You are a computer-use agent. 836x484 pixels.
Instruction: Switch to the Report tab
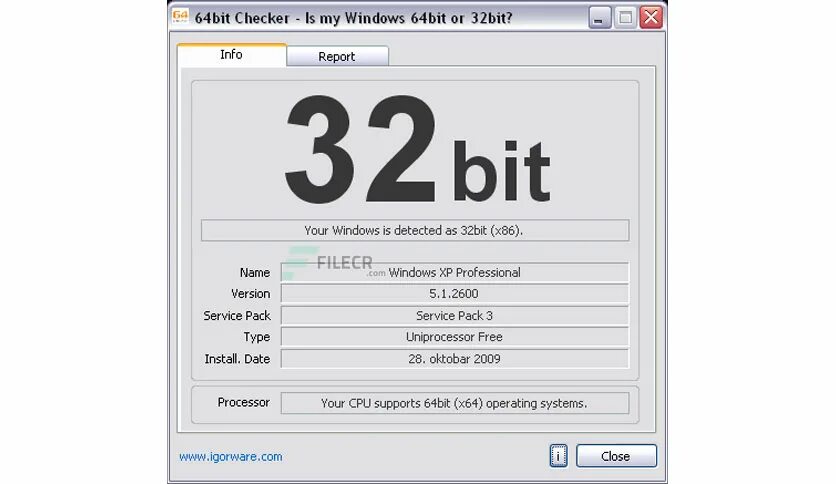click(x=337, y=56)
